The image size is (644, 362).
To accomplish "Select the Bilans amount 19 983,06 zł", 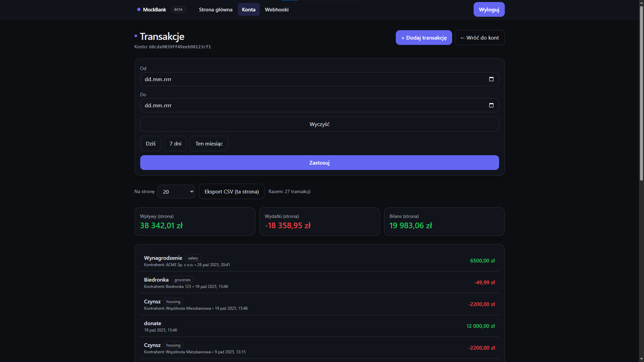I will tap(411, 226).
